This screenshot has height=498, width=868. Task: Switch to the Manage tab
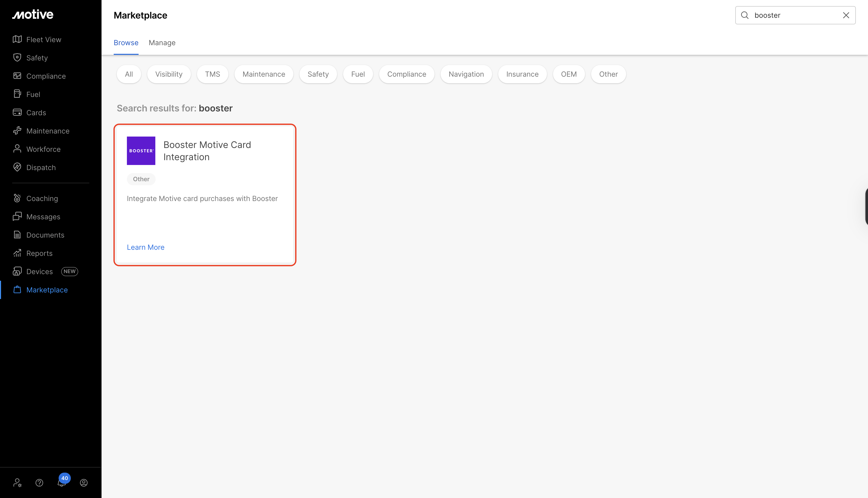click(x=162, y=43)
